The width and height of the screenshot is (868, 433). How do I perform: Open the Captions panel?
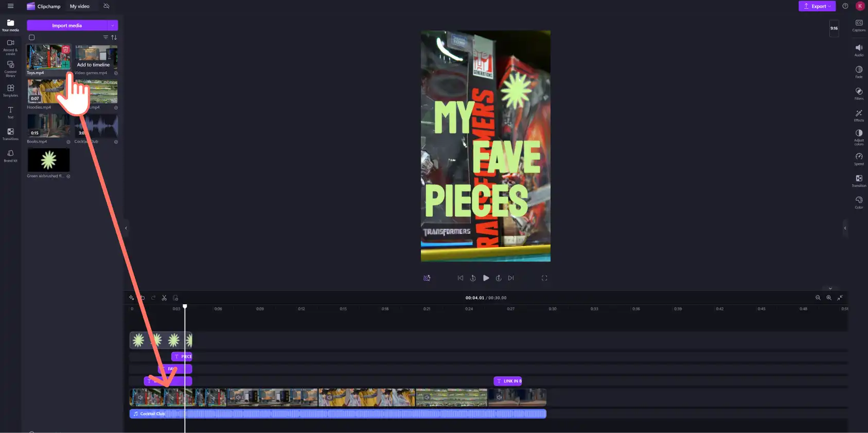pos(859,25)
